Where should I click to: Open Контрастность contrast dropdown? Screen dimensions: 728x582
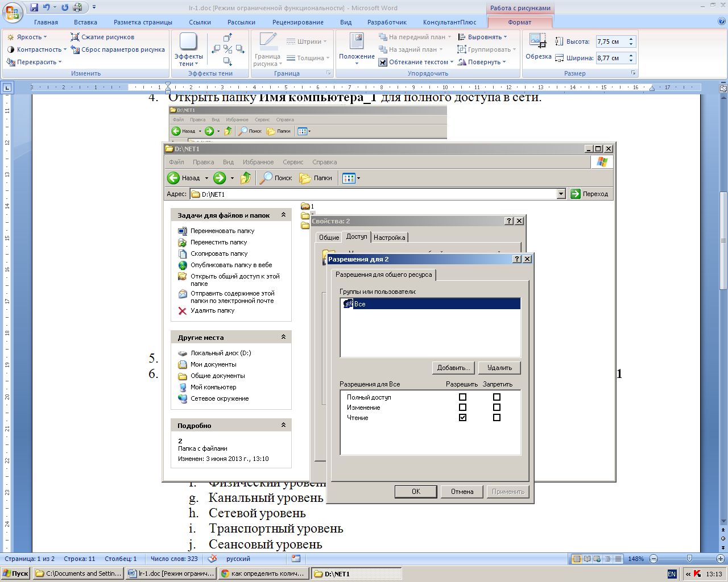click(x=36, y=49)
